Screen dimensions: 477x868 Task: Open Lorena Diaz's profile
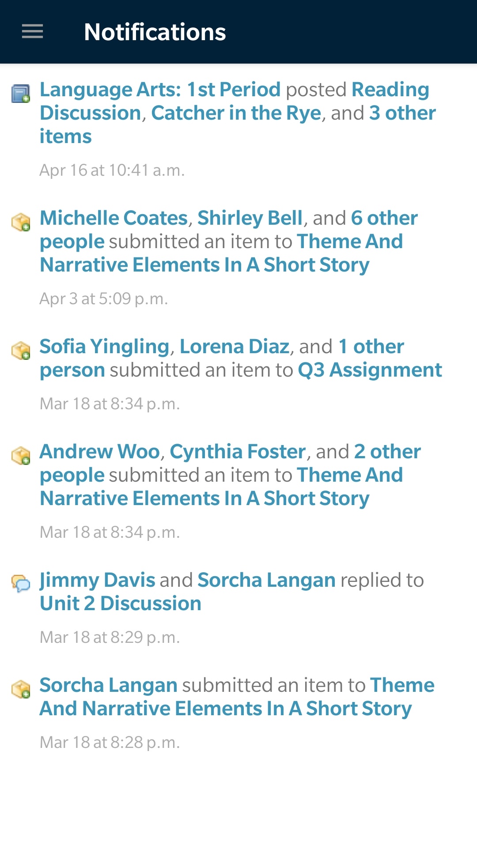234,347
